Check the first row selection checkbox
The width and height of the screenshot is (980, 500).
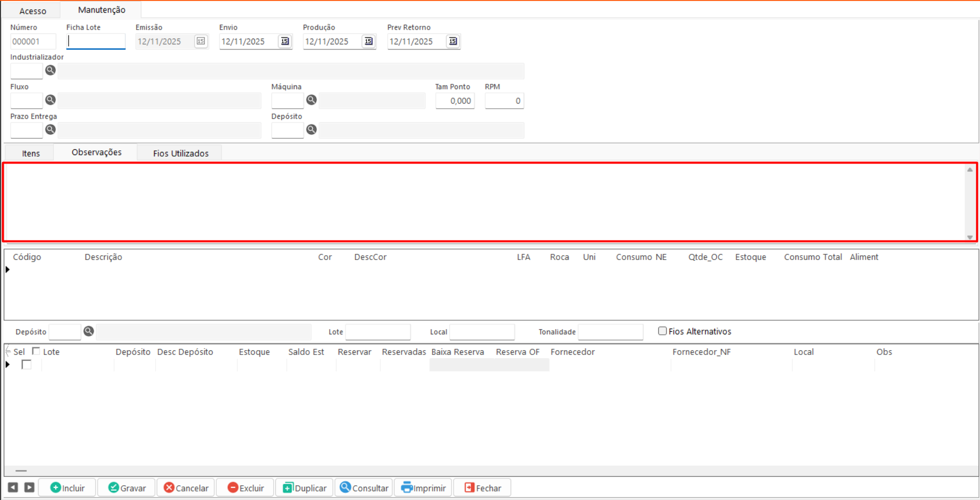[x=26, y=364]
